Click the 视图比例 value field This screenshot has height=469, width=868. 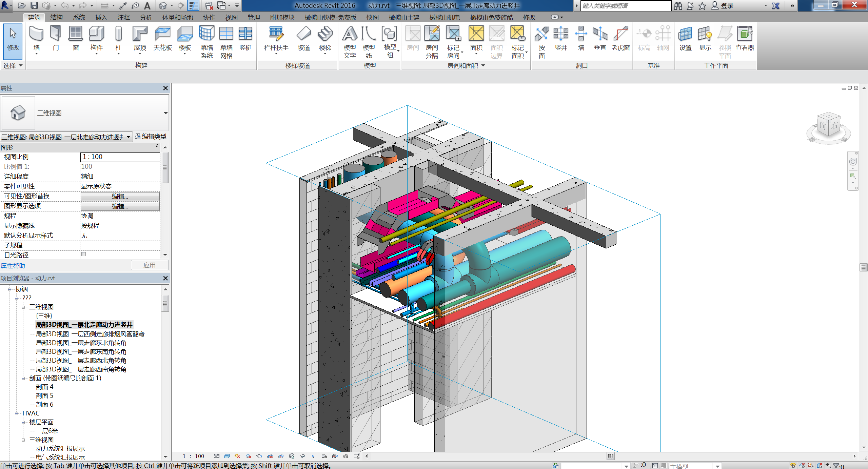[x=120, y=157]
